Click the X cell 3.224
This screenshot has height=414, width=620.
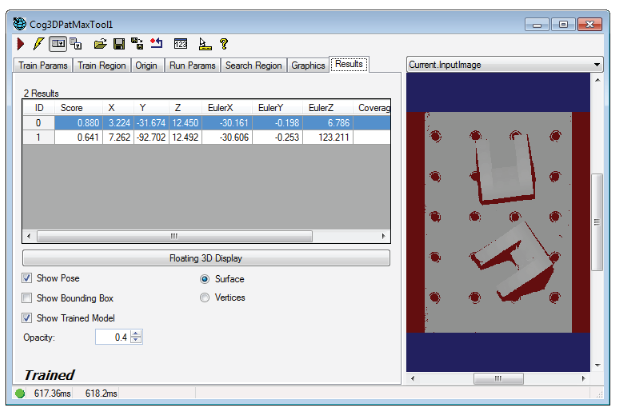pos(118,123)
